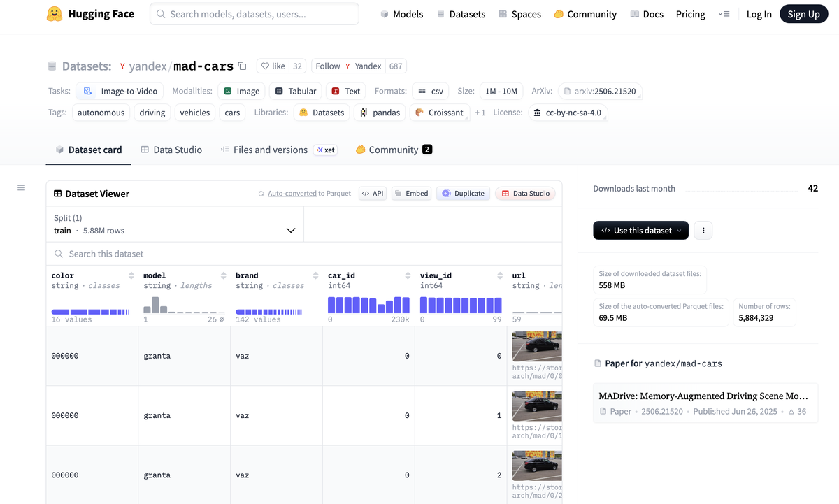
Task: Select the autonomous tag
Action: (x=101, y=113)
